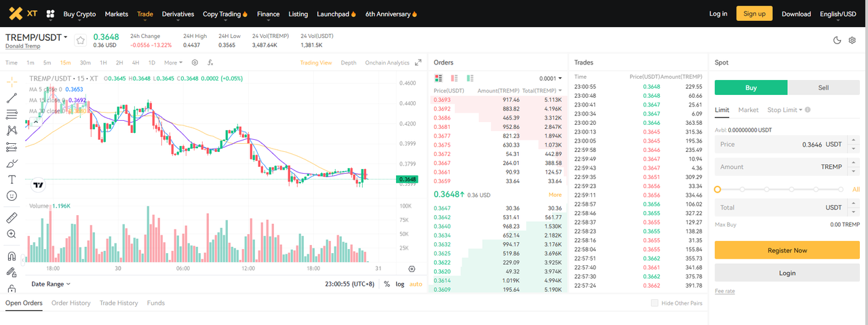Show only asks order book view

tap(454, 79)
